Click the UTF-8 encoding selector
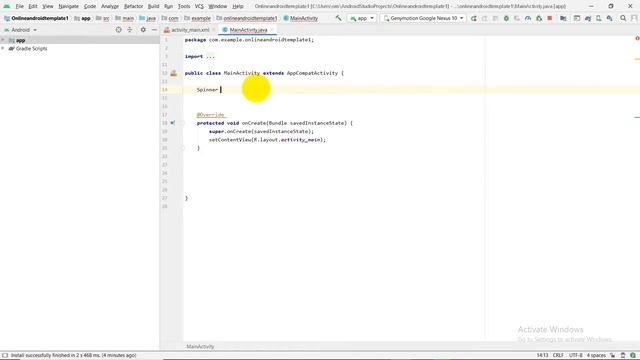Viewport: 640px width, 360px height. click(576, 355)
